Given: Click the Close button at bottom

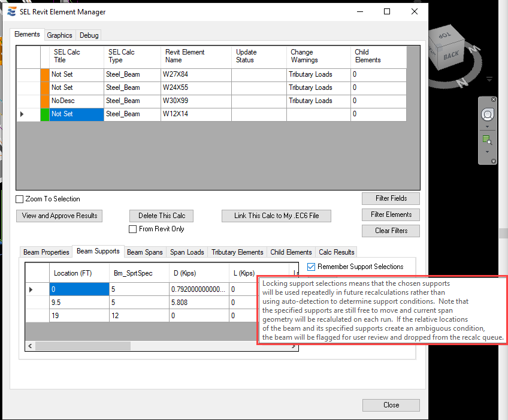Looking at the screenshot, I should [391, 405].
